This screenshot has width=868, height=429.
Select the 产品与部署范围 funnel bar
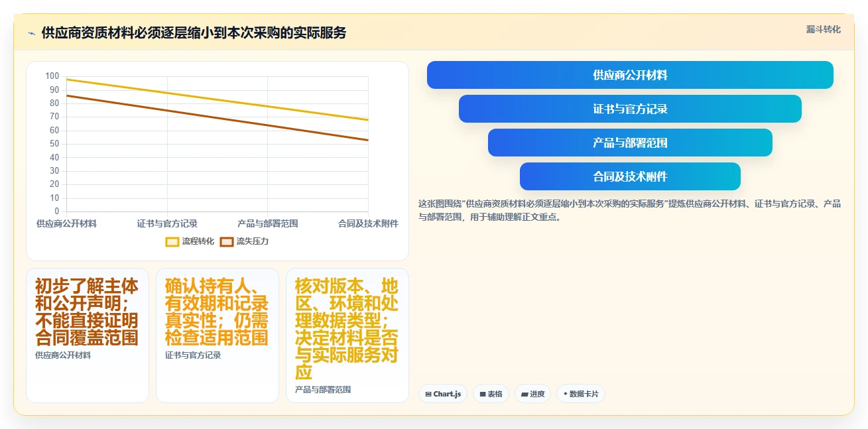630,143
